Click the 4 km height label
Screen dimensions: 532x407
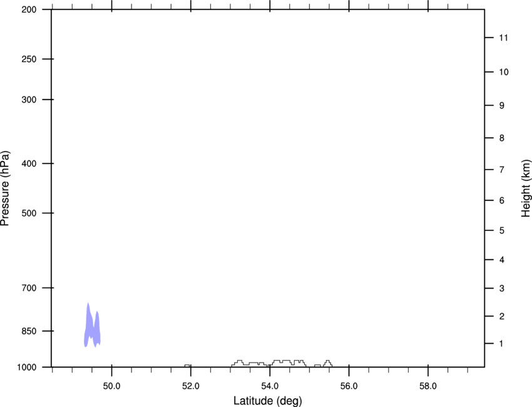[x=502, y=260]
